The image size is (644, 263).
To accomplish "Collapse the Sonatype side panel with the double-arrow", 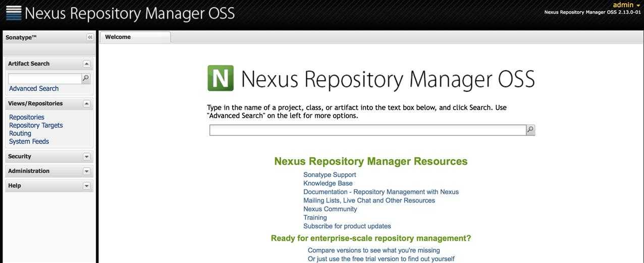I will click(x=90, y=37).
